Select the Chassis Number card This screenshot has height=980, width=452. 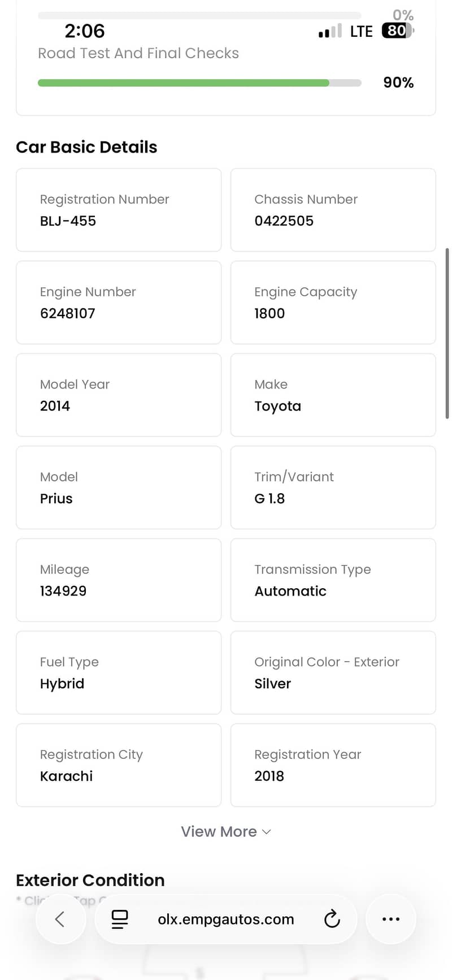pos(333,210)
